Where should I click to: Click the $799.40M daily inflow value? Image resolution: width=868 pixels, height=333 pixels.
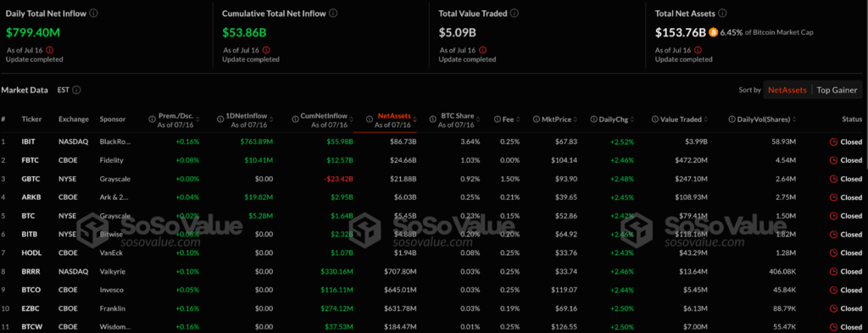tap(33, 33)
